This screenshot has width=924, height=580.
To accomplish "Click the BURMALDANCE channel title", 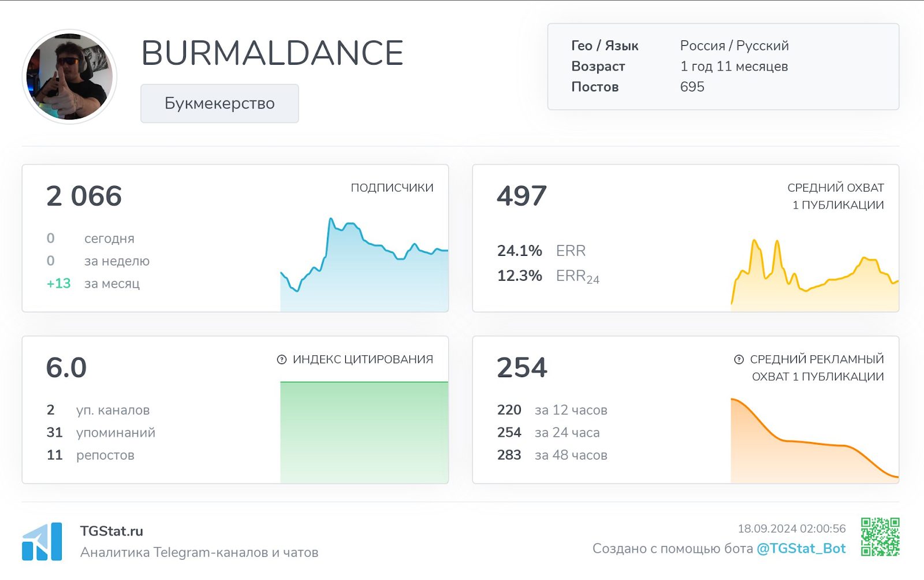I will click(x=272, y=53).
